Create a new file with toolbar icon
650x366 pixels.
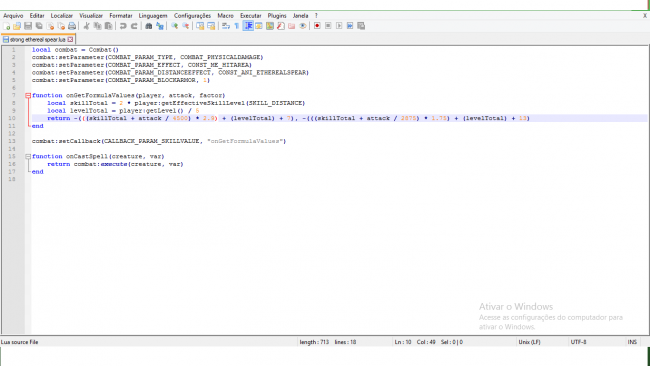pyautogui.click(x=6, y=26)
